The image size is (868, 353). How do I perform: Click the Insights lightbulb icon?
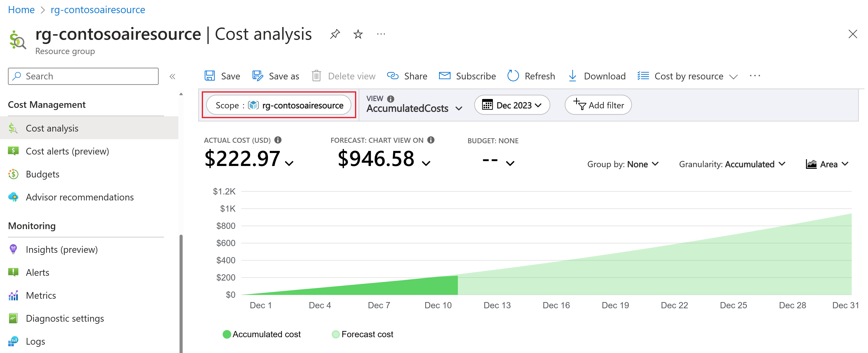13,249
